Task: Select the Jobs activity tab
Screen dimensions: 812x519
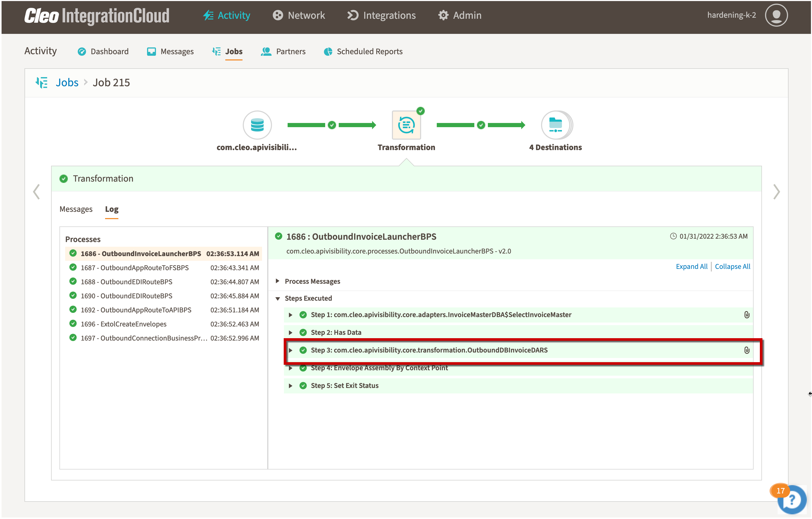Action: click(227, 51)
